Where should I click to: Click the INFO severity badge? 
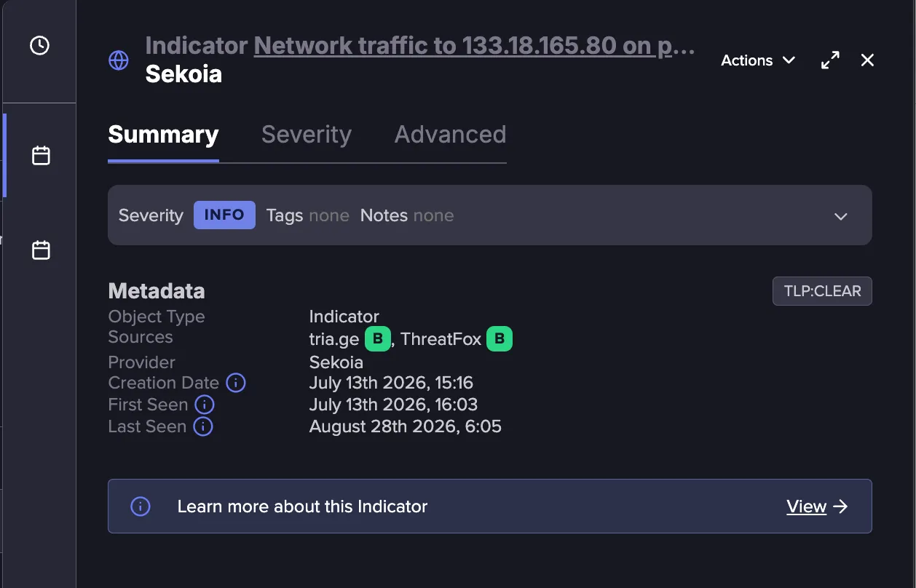tap(224, 215)
